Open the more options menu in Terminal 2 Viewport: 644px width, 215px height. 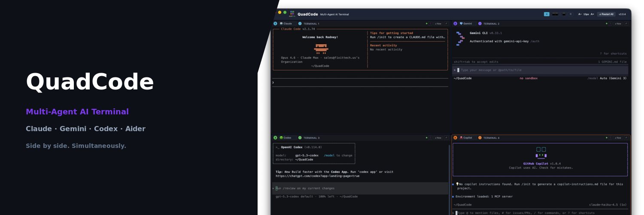(611, 24)
